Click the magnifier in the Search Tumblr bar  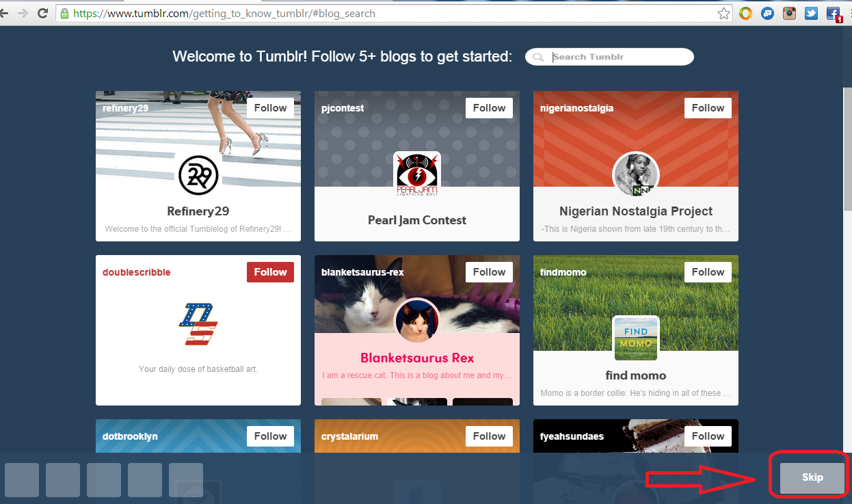pyautogui.click(x=539, y=57)
